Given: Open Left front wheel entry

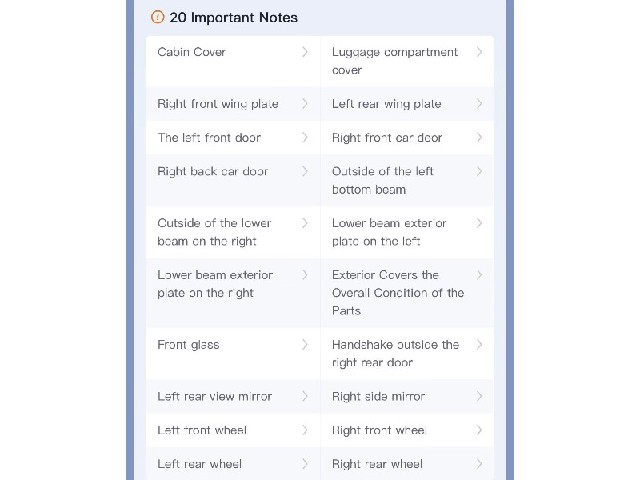Looking at the screenshot, I should point(233,430).
